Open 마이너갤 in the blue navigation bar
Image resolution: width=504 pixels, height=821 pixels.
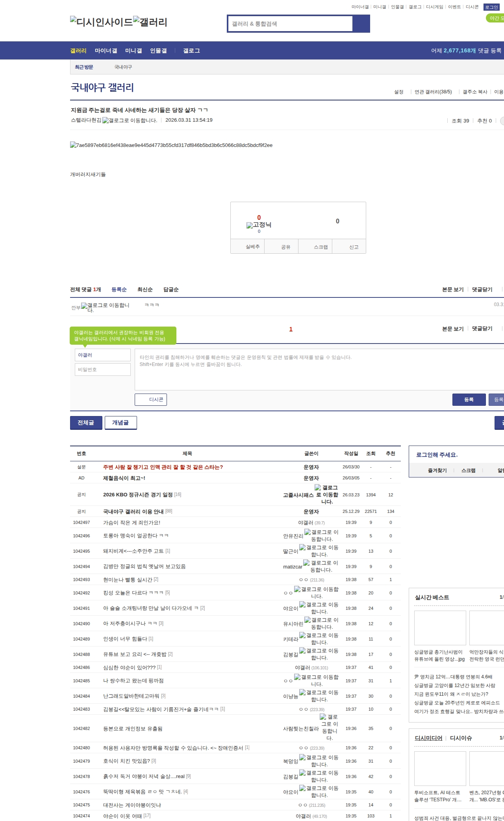106,50
